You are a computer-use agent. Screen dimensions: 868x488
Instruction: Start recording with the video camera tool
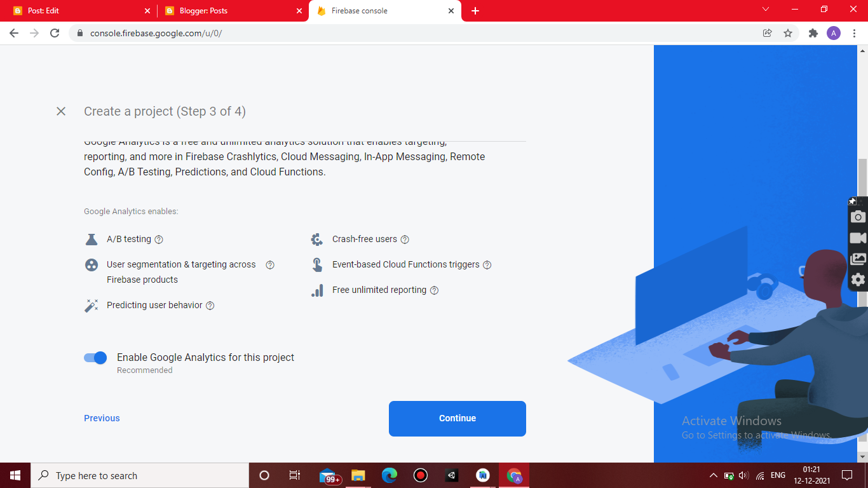(858, 238)
